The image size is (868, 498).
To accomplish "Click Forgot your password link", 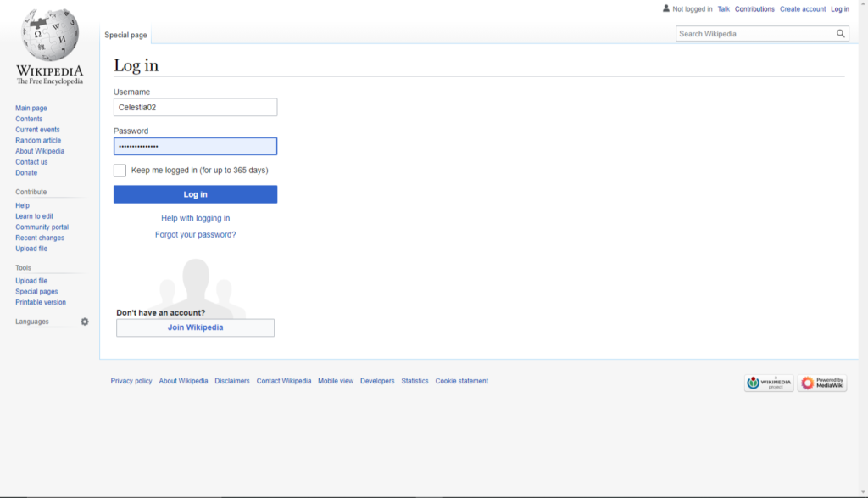I will (x=196, y=235).
